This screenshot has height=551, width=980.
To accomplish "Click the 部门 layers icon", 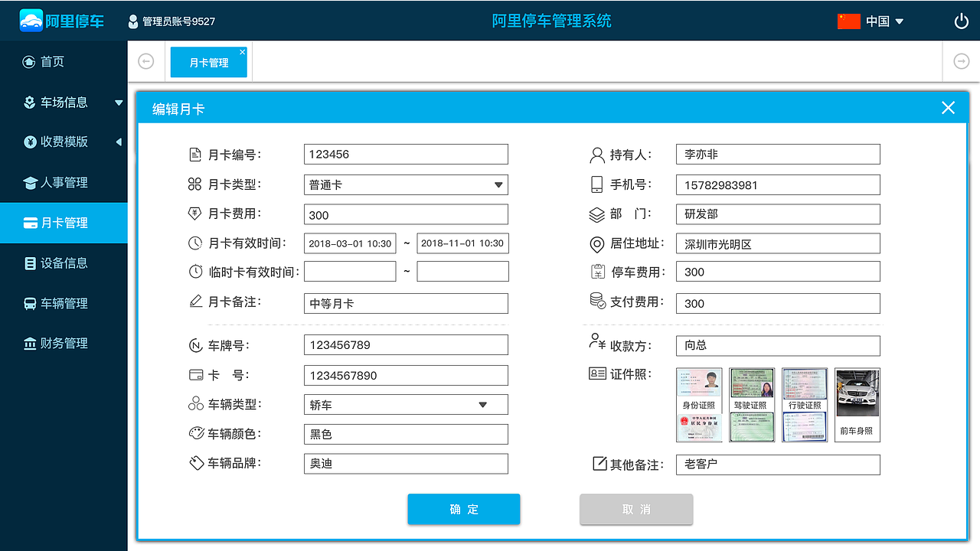I will tap(597, 214).
